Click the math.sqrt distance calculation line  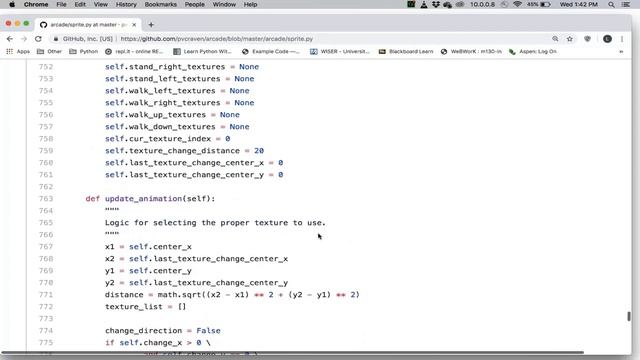point(232,295)
